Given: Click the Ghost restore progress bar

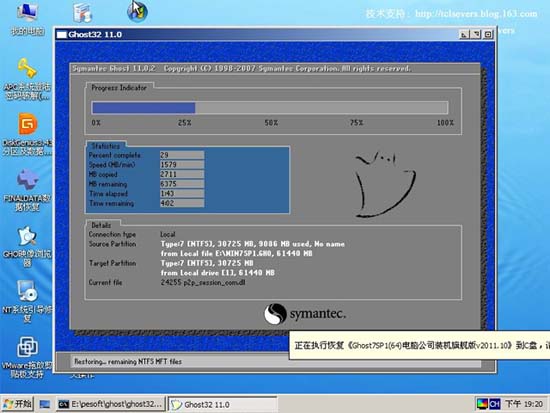Looking at the screenshot, I should 270,108.
